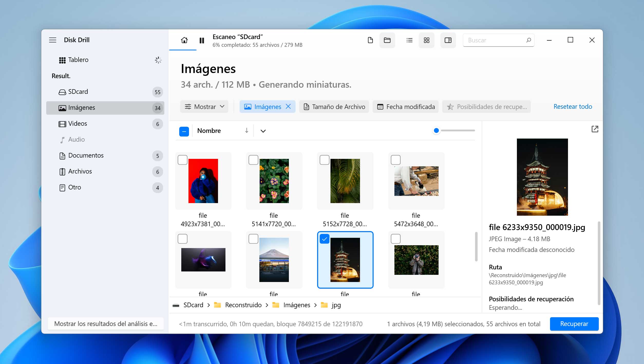This screenshot has width=644, height=364.
Task: Click the Videos film icon
Action: pyautogui.click(x=62, y=124)
